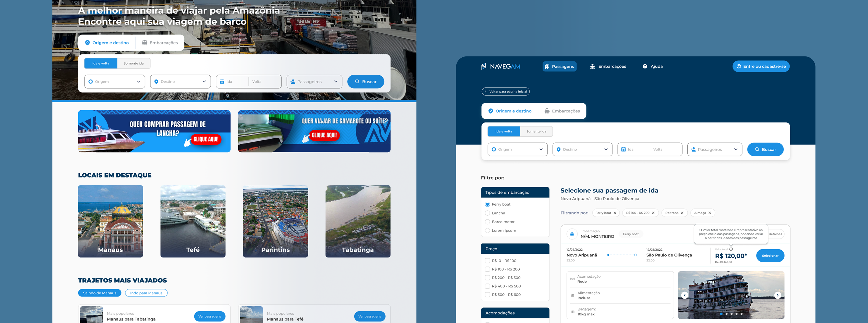868x323 pixels.
Task: Open the Destino dropdown on landing page
Action: point(180,82)
